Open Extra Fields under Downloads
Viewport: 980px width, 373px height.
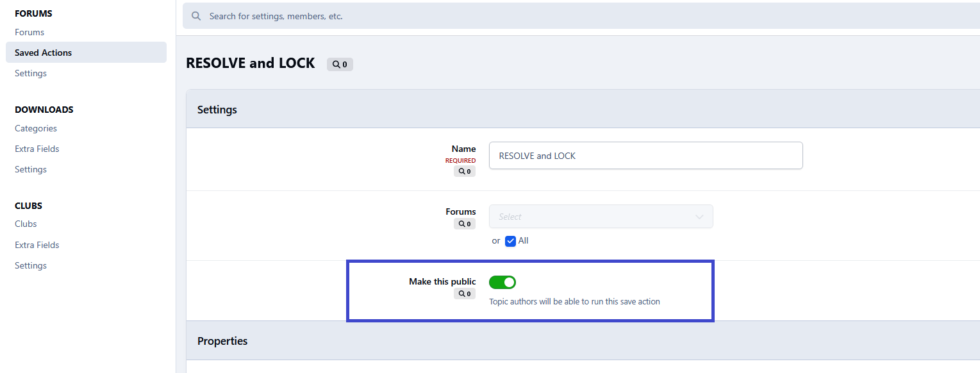(37, 149)
